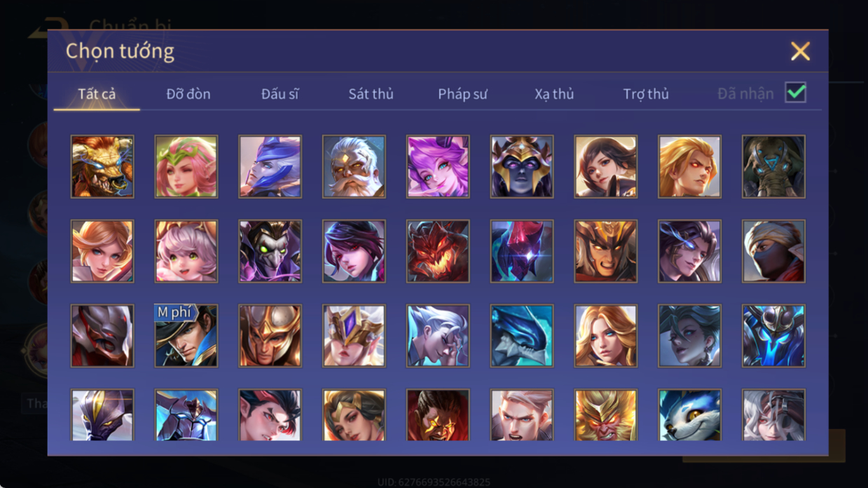868x488 pixels.
Task: Choose the elephant-trunk armored hero portrait
Action: 773,167
